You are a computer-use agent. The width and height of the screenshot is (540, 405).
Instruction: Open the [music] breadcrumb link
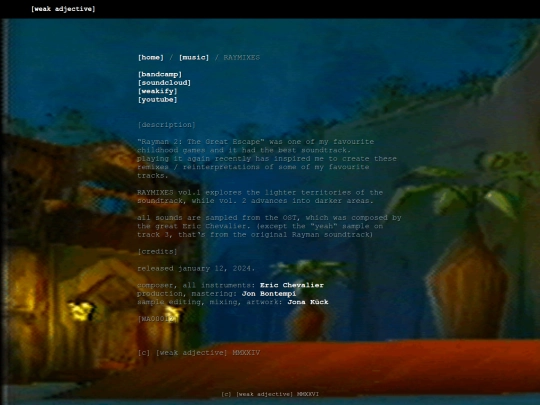point(194,58)
